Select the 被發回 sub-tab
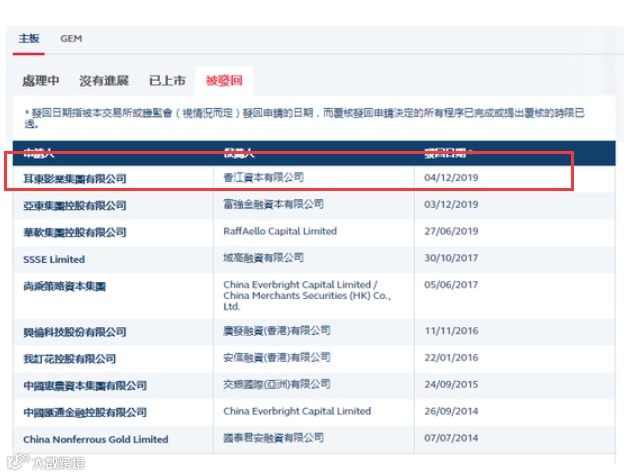Screen dimensions: 642x476 click(224, 81)
